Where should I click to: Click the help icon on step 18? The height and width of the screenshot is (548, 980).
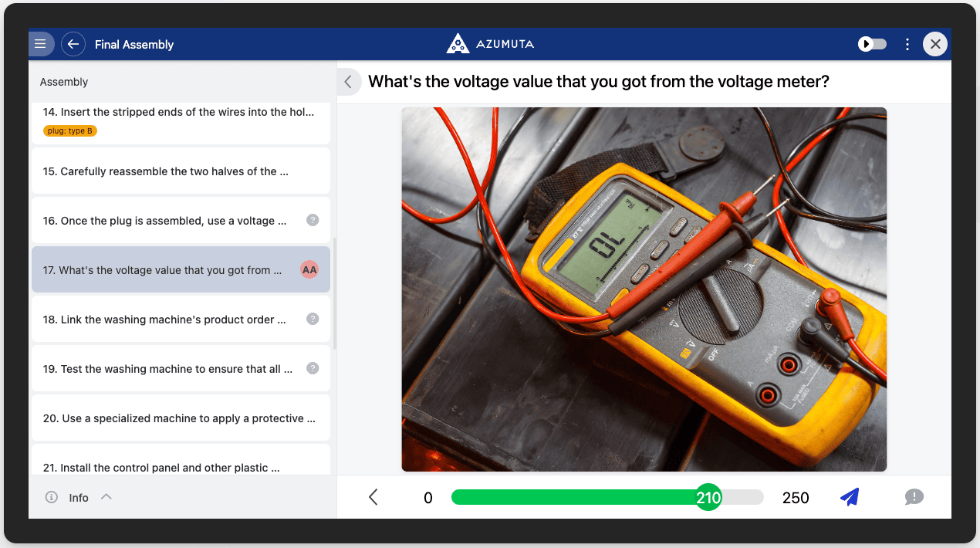313,319
